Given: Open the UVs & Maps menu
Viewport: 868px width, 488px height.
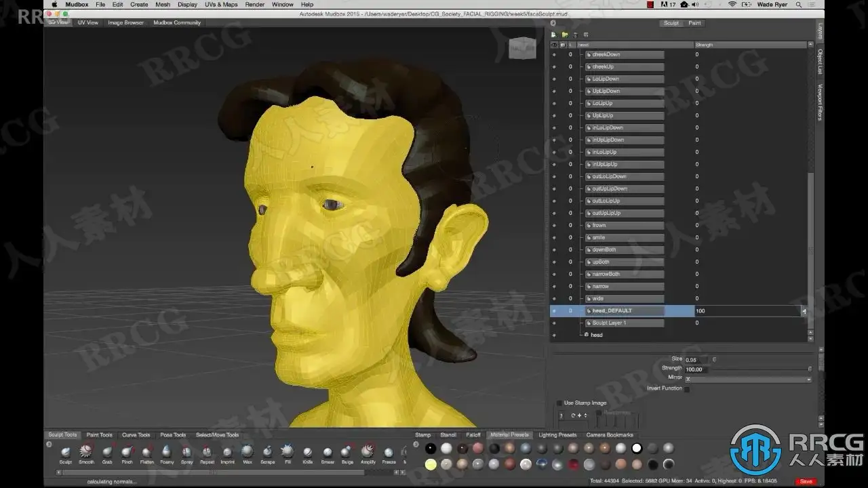Looking at the screenshot, I should [x=221, y=4].
